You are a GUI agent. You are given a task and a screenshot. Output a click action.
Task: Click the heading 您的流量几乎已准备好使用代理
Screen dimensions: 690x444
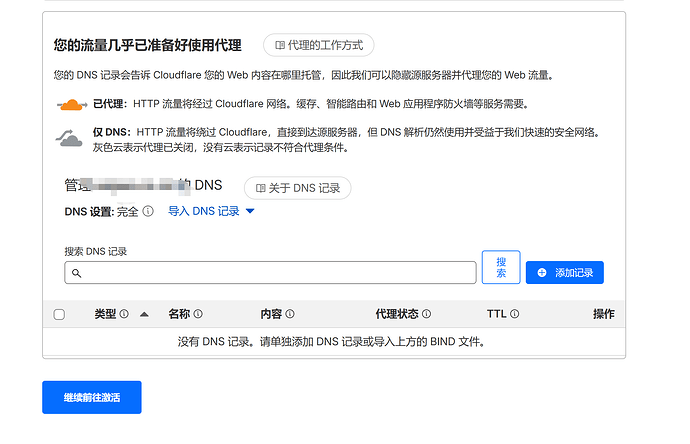pos(148,45)
